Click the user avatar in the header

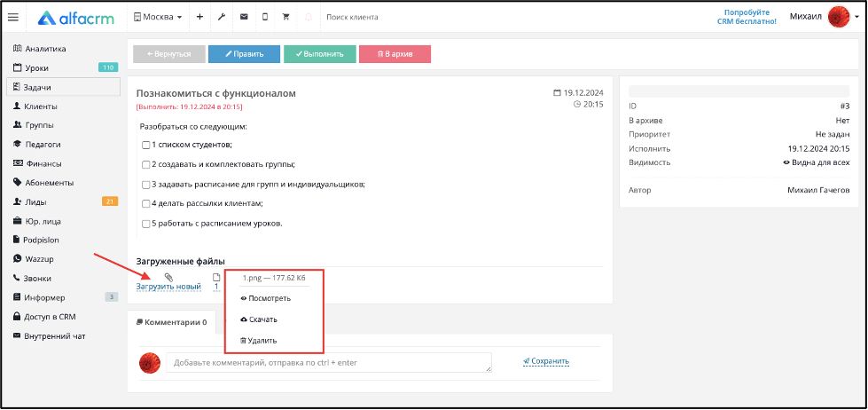pos(839,17)
